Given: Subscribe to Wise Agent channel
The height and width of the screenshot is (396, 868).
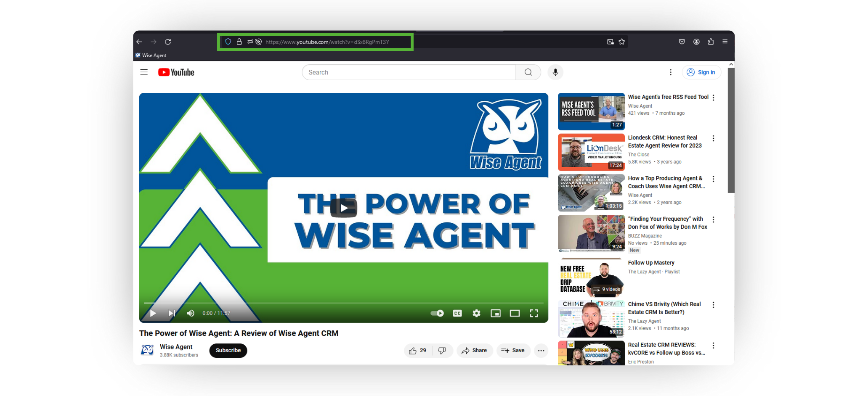Looking at the screenshot, I should click(x=228, y=351).
